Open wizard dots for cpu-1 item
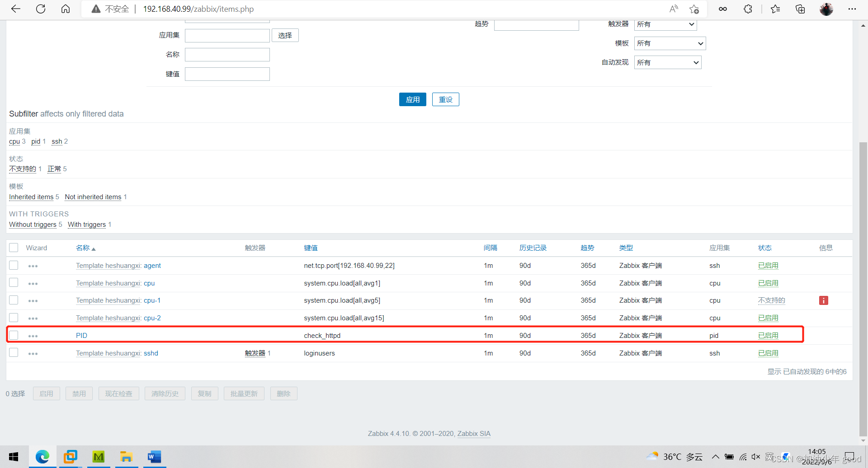868x468 pixels. [x=33, y=301]
